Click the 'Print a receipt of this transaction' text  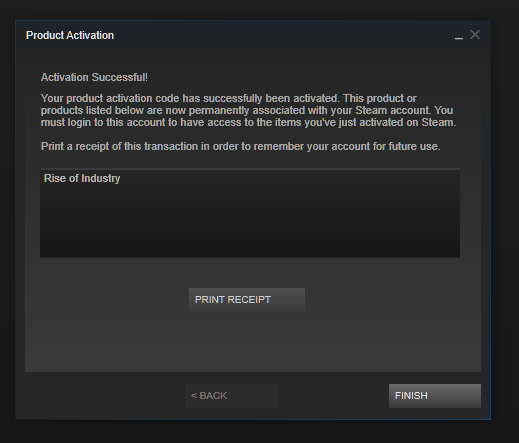[241, 146]
